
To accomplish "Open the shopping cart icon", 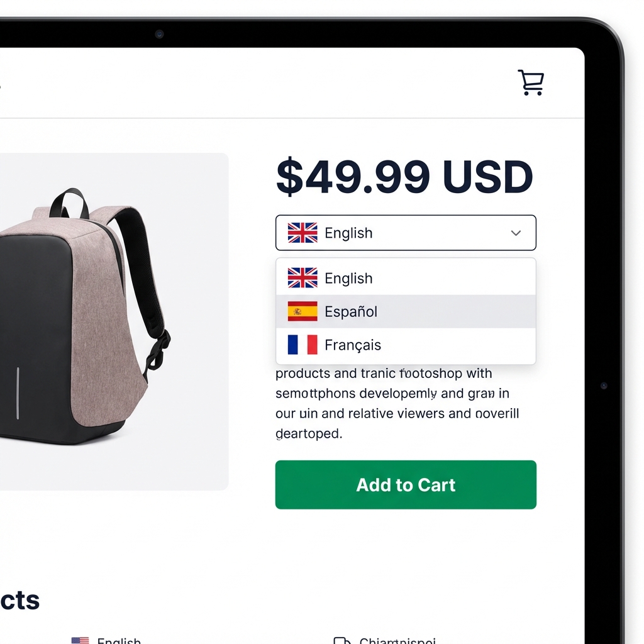I will point(531,82).
